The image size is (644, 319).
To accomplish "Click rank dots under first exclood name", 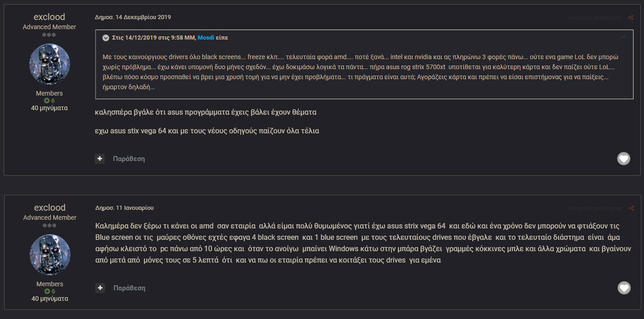I will [49, 35].
